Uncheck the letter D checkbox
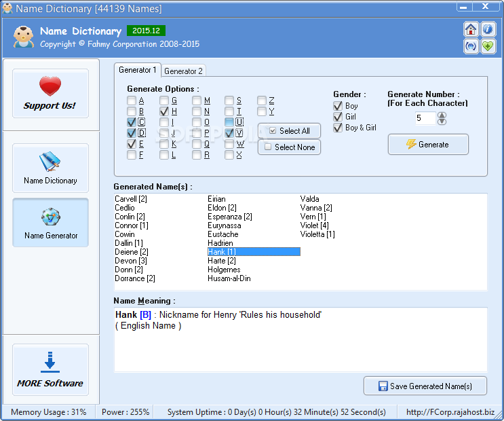Viewport: 504px width, 421px height. (132, 133)
